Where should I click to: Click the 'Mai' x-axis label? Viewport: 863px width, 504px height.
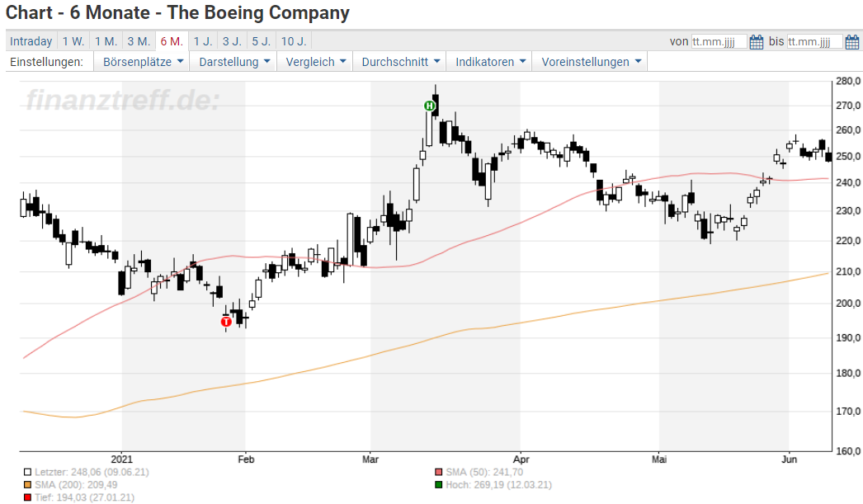[659, 459]
